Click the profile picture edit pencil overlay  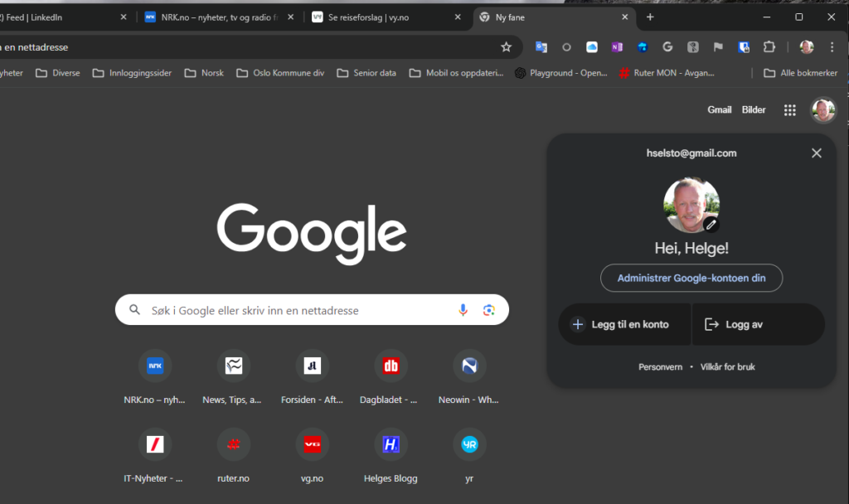tap(711, 224)
